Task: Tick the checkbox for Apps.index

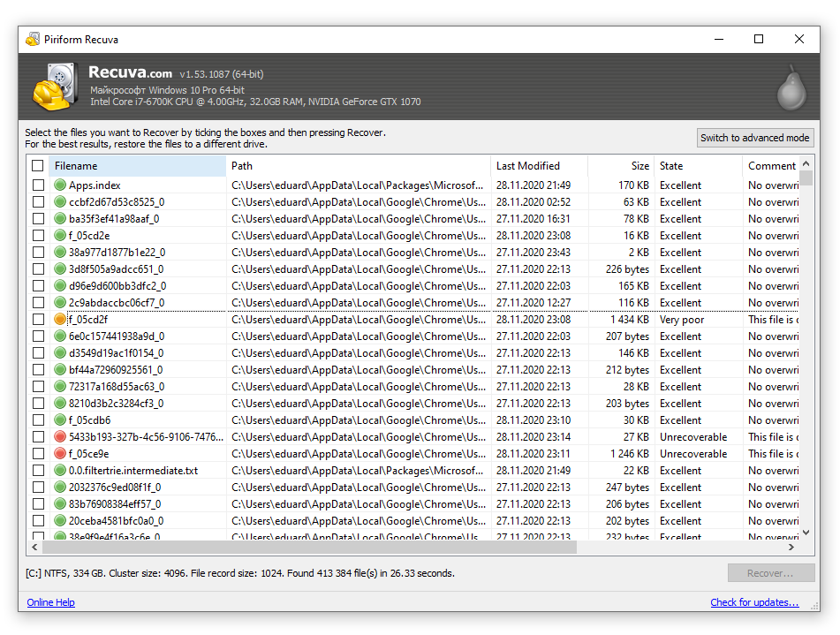Action: 38,185
